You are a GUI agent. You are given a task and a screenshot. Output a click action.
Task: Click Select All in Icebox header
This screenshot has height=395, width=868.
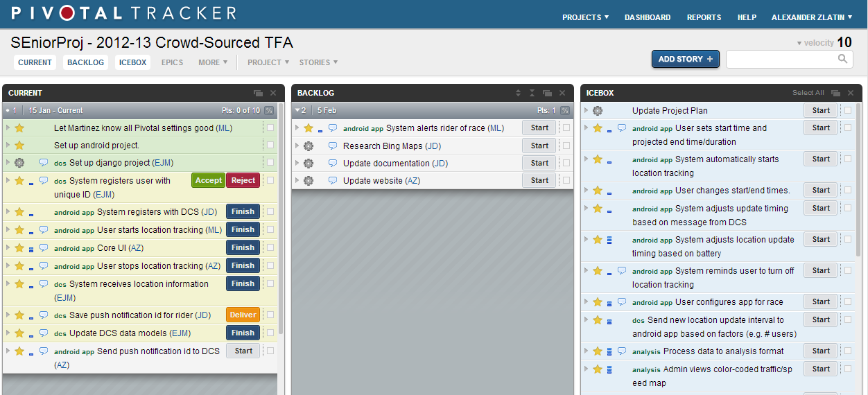(808, 93)
